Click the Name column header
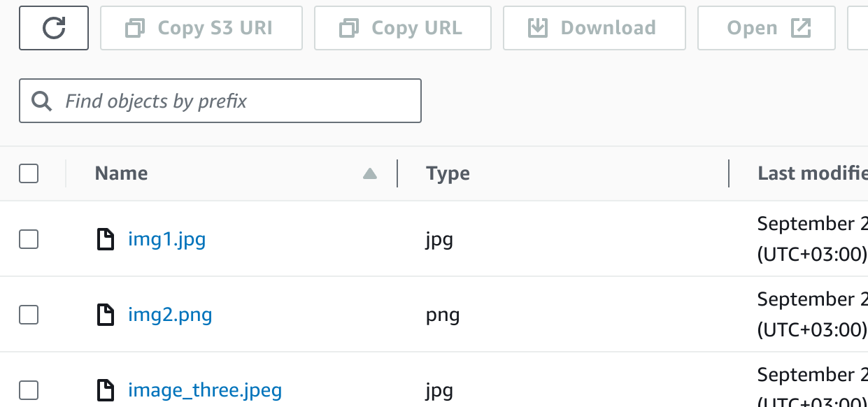 click(121, 173)
